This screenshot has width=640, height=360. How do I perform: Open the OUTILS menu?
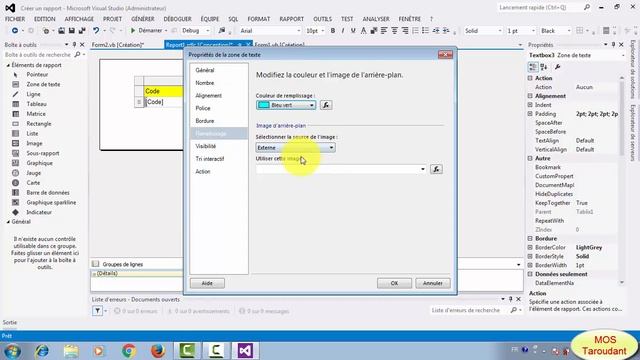tap(322, 19)
